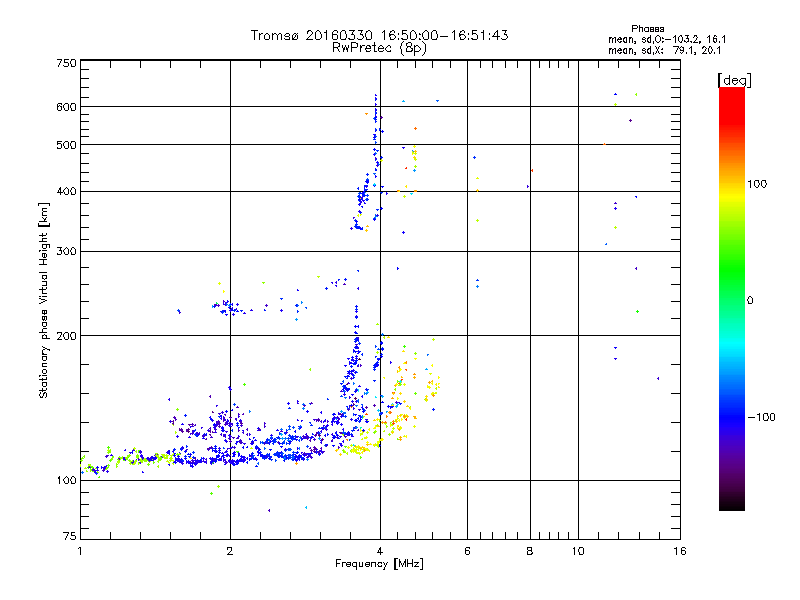
Task: Click the x-axis tick label '16'
Action: coord(680,551)
